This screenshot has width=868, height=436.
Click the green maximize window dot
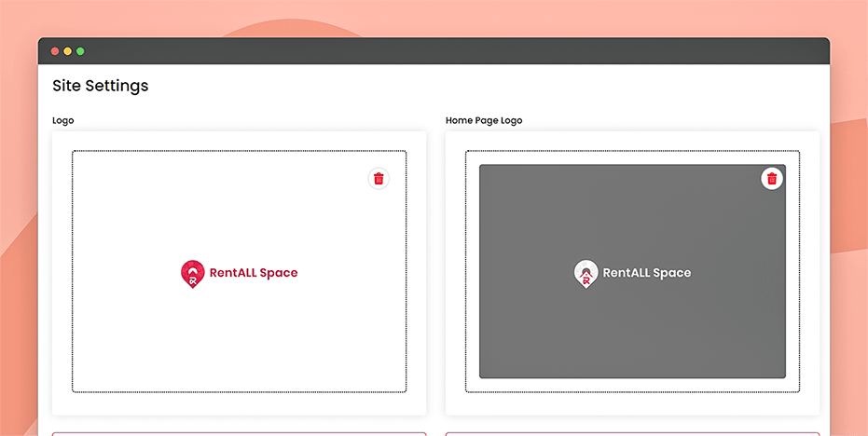[x=80, y=51]
